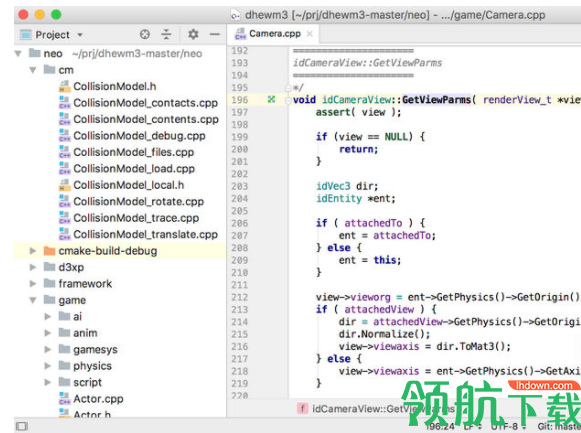Click the idCameraView::GetViewParms breadcrumb

coord(384,409)
